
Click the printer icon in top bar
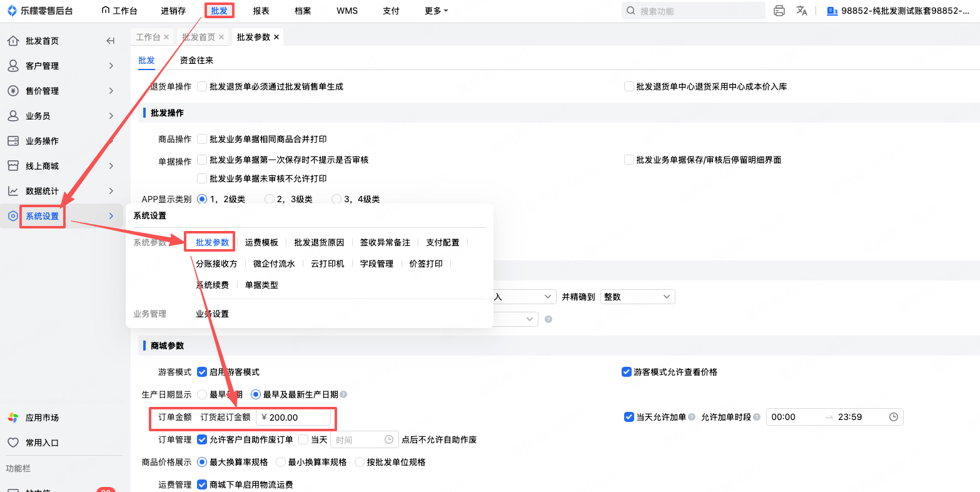click(x=779, y=11)
